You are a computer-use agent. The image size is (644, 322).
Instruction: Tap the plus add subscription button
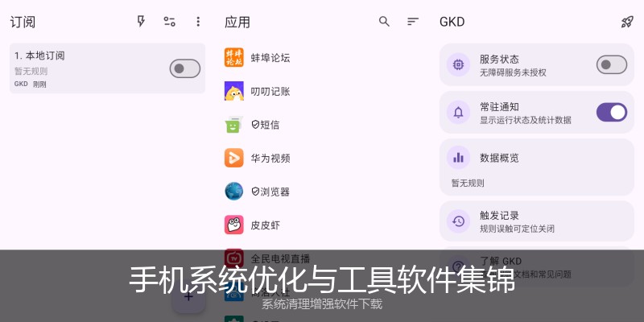click(x=188, y=296)
